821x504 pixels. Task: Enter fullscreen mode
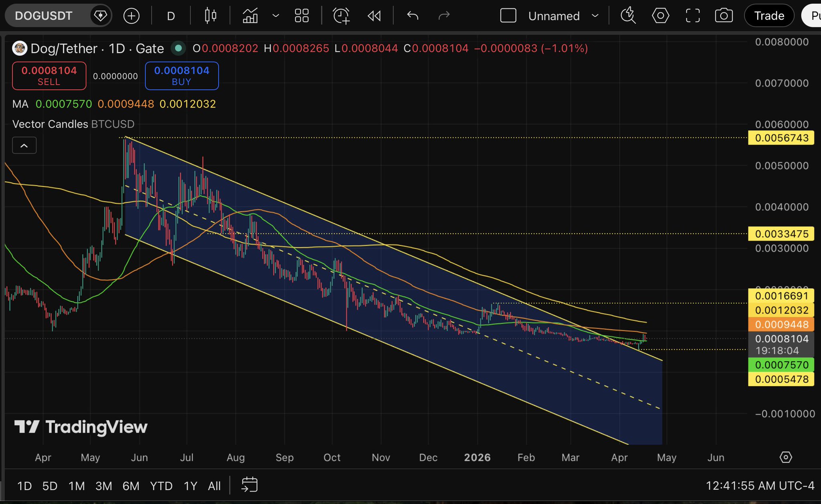click(692, 16)
